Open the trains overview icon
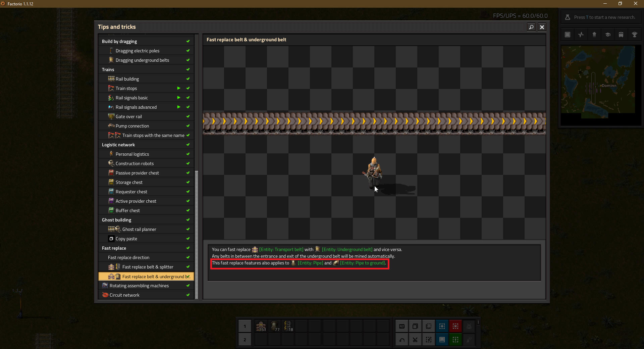644x349 pixels. pyautogui.click(x=621, y=35)
